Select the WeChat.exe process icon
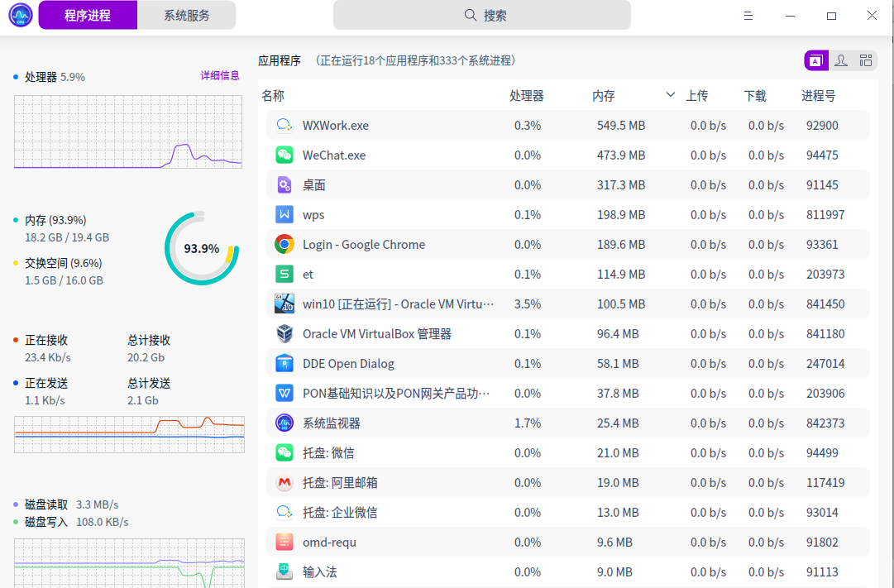 pyautogui.click(x=284, y=155)
